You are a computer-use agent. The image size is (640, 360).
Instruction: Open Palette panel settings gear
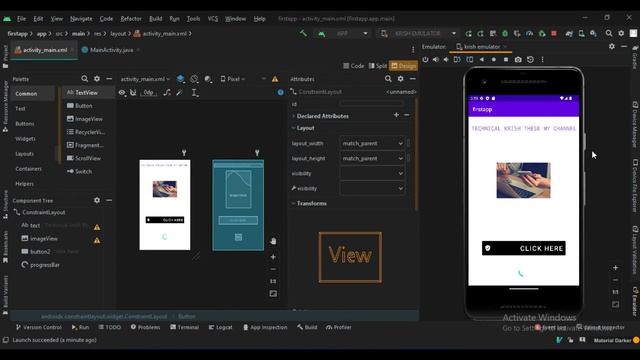point(97,79)
